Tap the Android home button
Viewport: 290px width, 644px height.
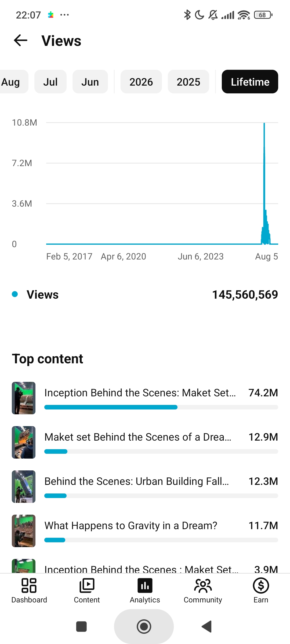144,627
